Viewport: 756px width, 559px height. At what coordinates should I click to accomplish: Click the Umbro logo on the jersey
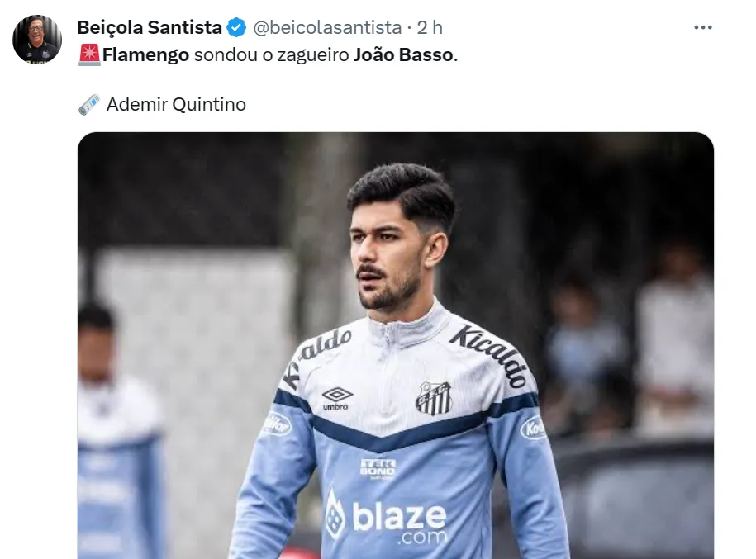pyautogui.click(x=336, y=399)
